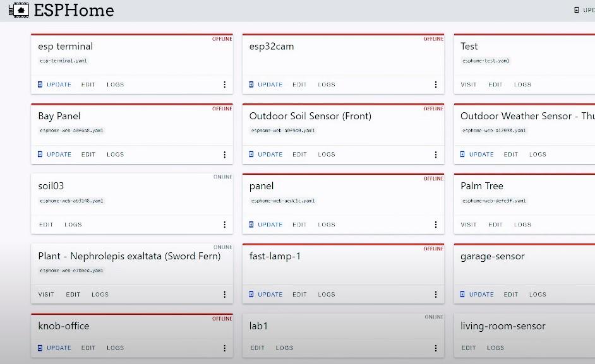Edit the knob-office configuration
This screenshot has height=364, width=595.
(88, 348)
